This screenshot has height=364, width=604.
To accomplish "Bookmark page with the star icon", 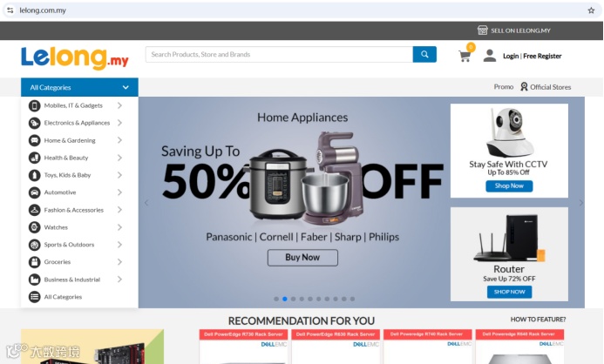I will coord(591,10).
